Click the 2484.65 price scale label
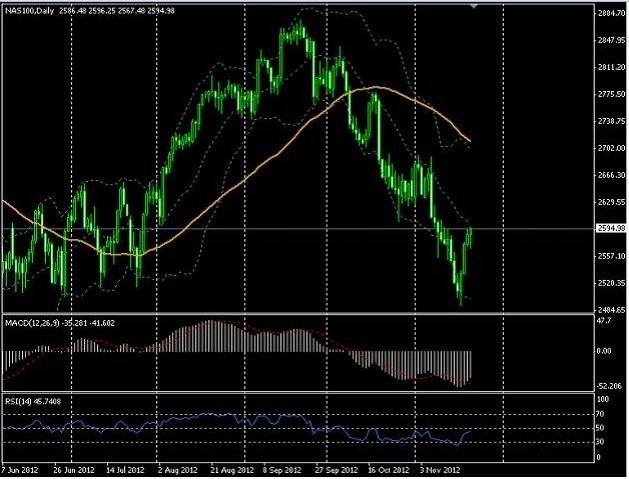629x479 pixels. coord(611,310)
